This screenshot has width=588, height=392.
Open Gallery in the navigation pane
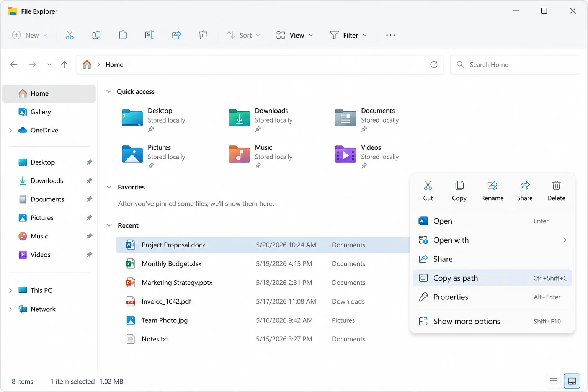[x=49, y=112]
